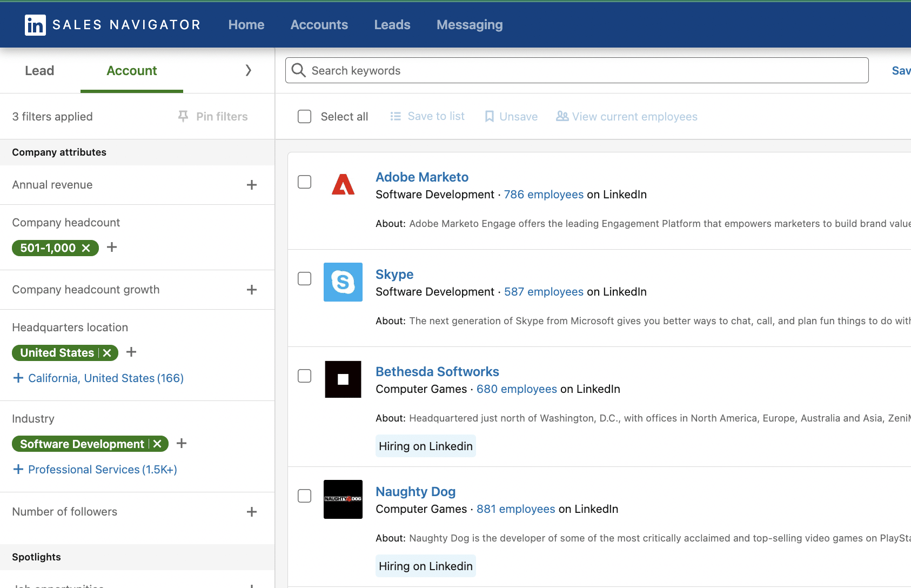Image resolution: width=911 pixels, height=588 pixels.
Task: Click the Unsave bookmark icon
Action: 489,116
